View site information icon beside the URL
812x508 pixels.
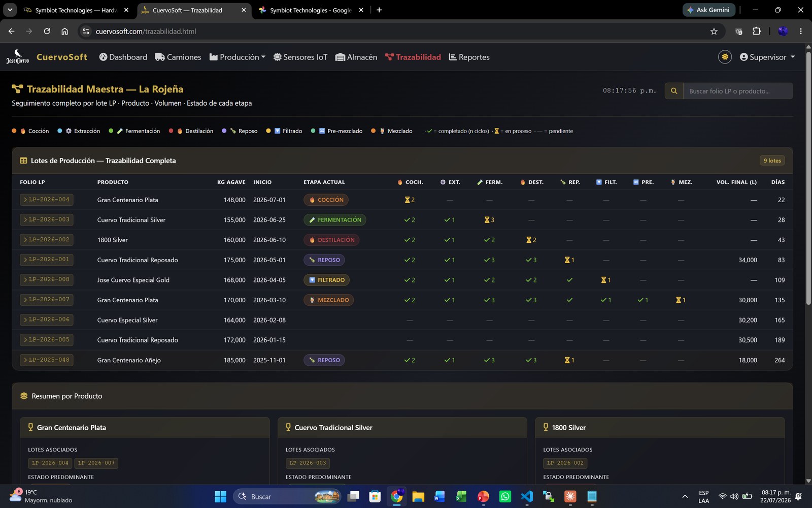(x=86, y=31)
